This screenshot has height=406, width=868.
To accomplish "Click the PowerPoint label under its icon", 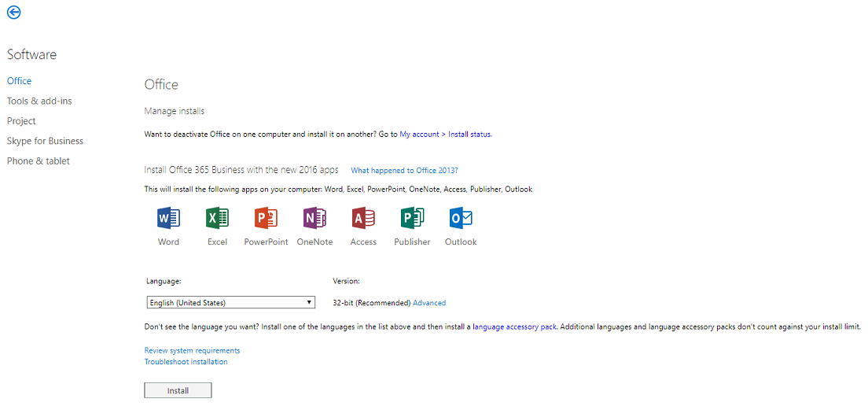I will (x=267, y=242).
